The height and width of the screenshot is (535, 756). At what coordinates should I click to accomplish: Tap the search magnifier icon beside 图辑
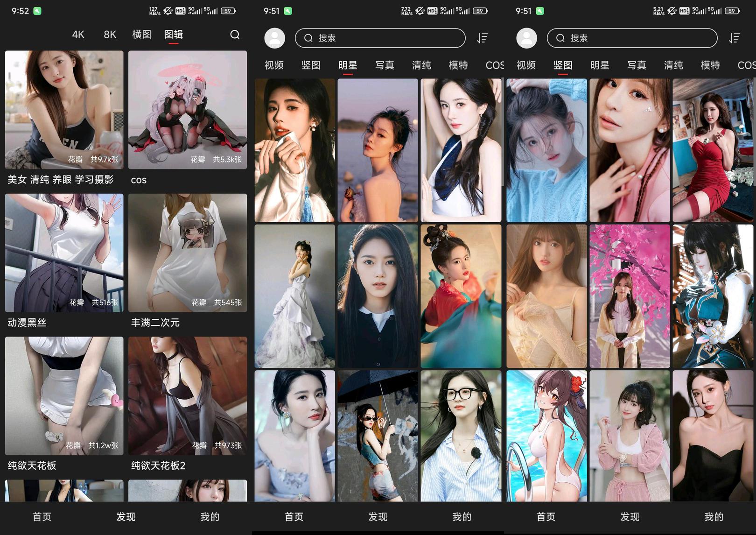(x=235, y=35)
